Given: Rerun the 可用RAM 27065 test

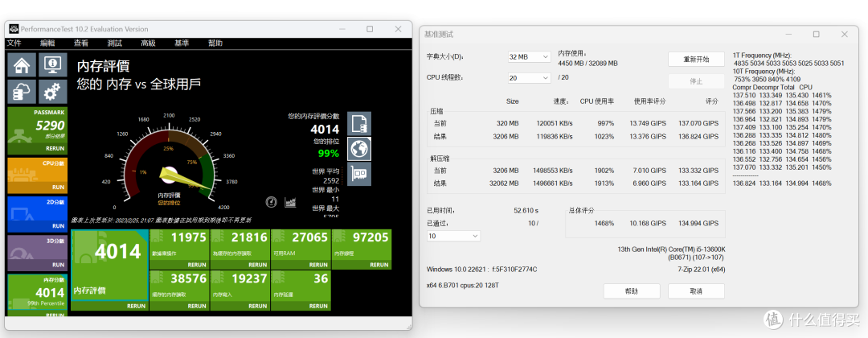Looking at the screenshot, I should coord(319,265).
